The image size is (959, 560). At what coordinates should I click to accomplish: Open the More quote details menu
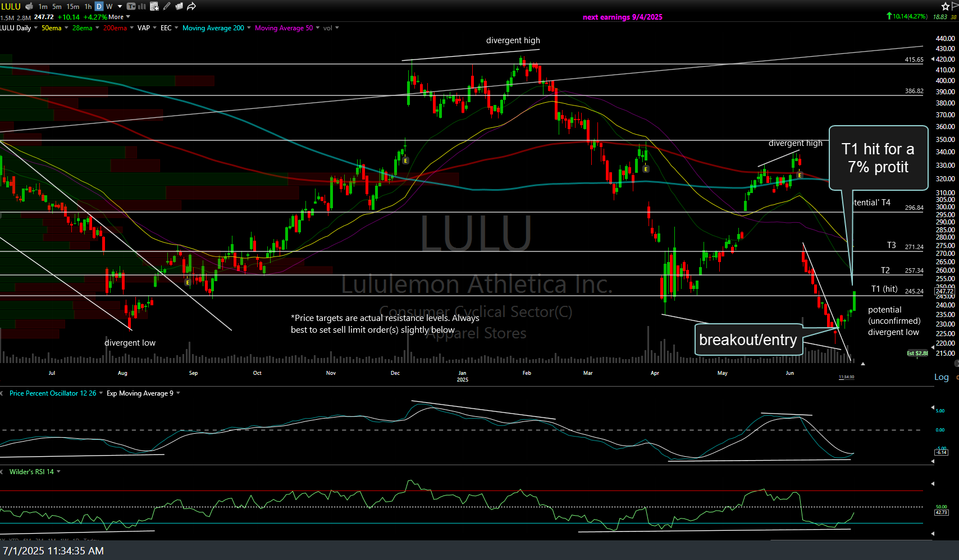[x=119, y=17]
